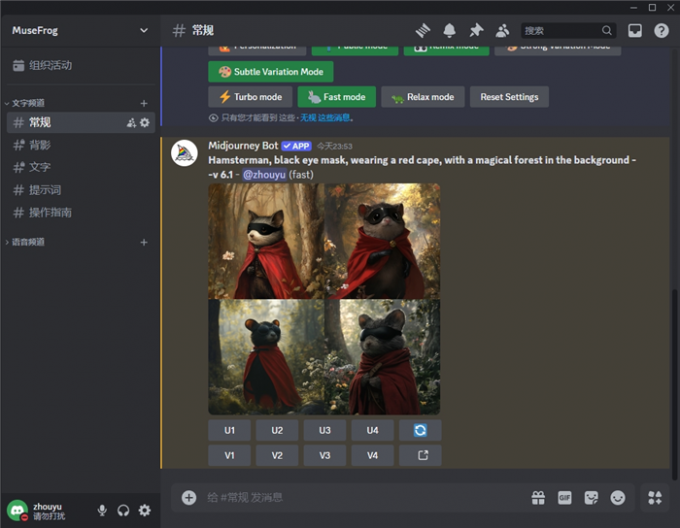
Task: Open the generated hamster image grid
Action: (324, 299)
